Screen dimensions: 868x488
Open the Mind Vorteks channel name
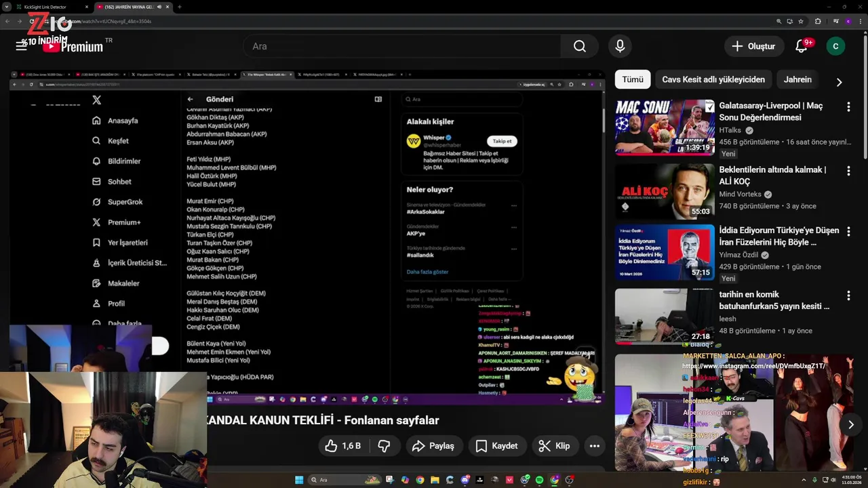(x=741, y=194)
